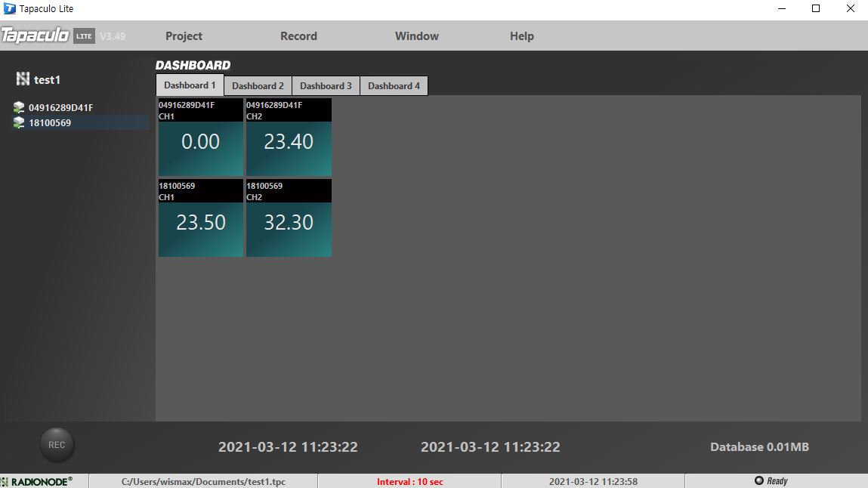Click the device icon beside 18100569

[19, 122]
